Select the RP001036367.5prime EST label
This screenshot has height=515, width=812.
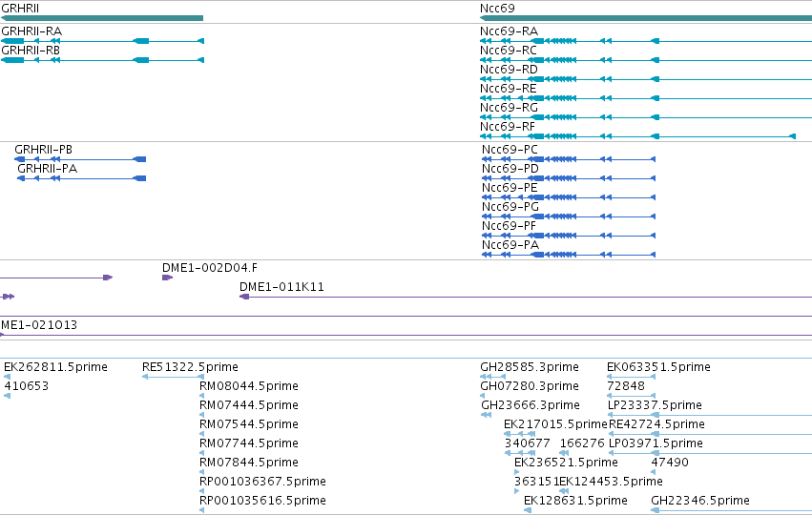[x=262, y=483]
